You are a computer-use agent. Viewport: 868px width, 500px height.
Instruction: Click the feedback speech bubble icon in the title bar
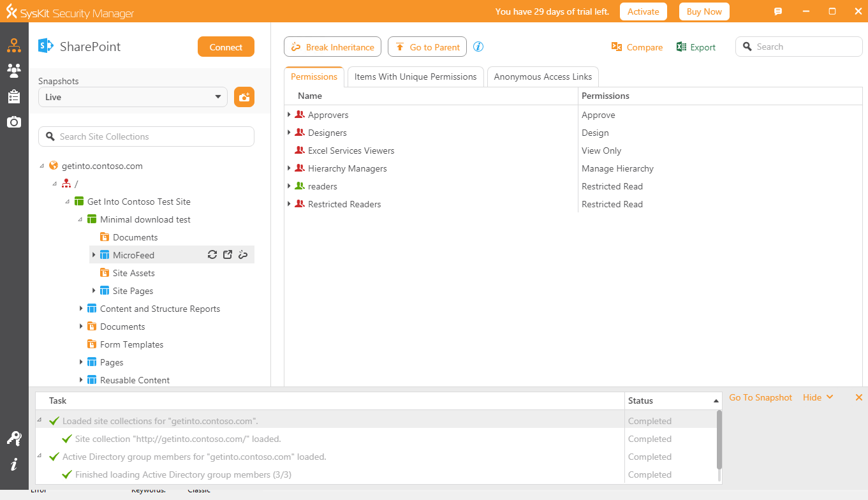click(x=778, y=11)
